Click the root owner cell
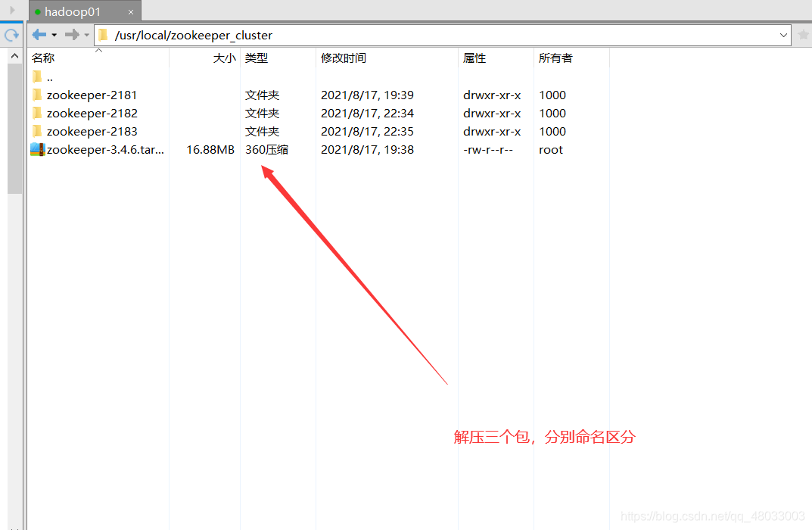 [550, 150]
